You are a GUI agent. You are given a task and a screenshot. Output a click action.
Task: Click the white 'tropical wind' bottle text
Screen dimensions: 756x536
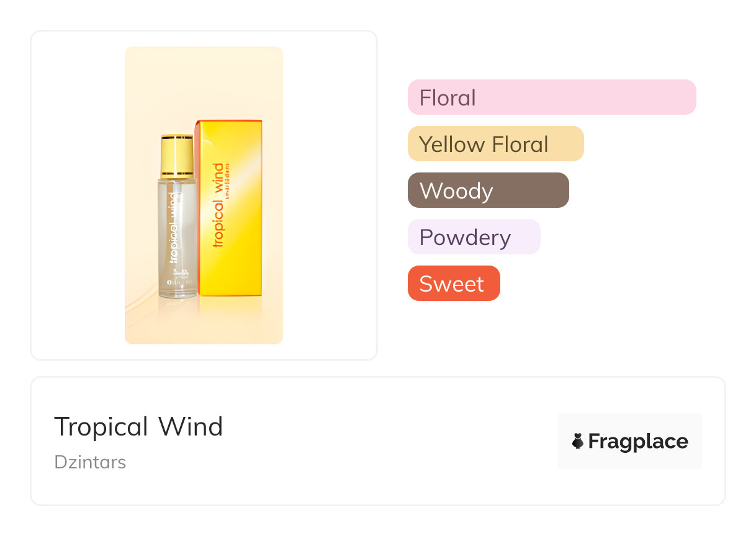[174, 226]
